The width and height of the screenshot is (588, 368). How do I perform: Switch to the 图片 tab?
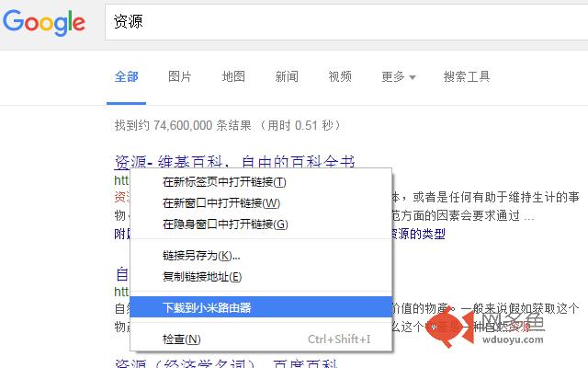point(180,76)
